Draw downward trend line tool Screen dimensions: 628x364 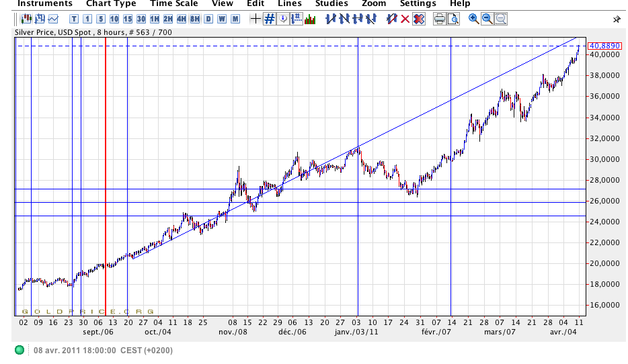click(x=344, y=19)
